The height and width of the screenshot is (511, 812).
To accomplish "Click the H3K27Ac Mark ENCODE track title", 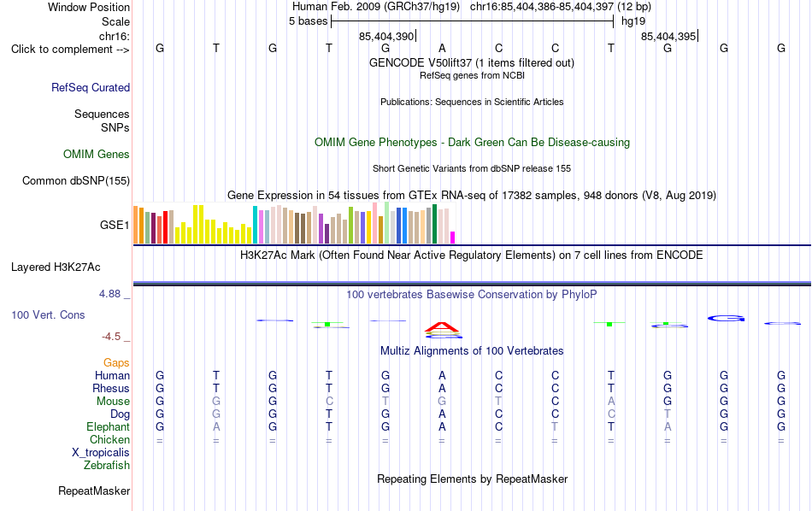I will click(x=472, y=255).
